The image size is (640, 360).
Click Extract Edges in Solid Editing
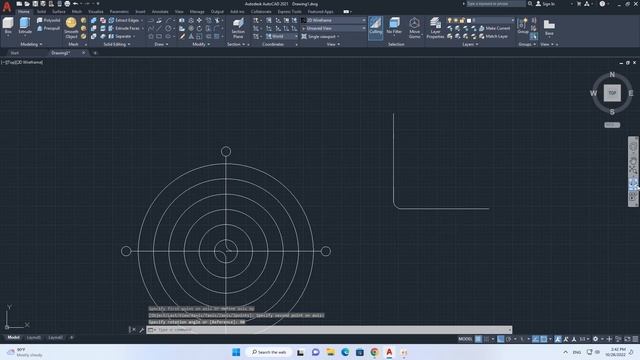click(124, 20)
